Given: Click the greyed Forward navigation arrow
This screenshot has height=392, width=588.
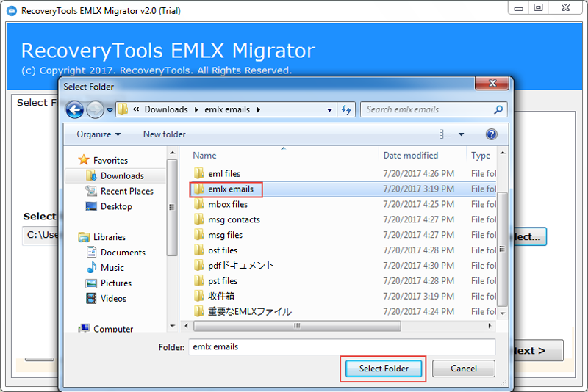Looking at the screenshot, I should click(95, 110).
